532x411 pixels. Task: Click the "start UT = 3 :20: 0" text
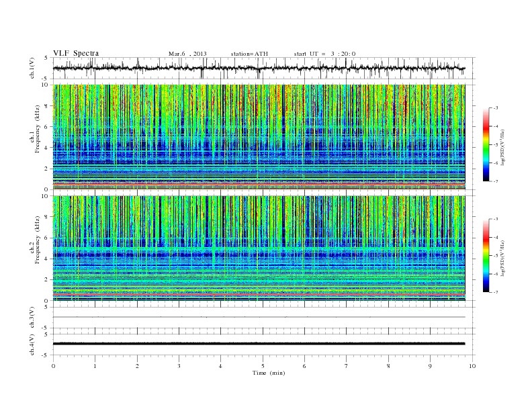click(x=324, y=54)
